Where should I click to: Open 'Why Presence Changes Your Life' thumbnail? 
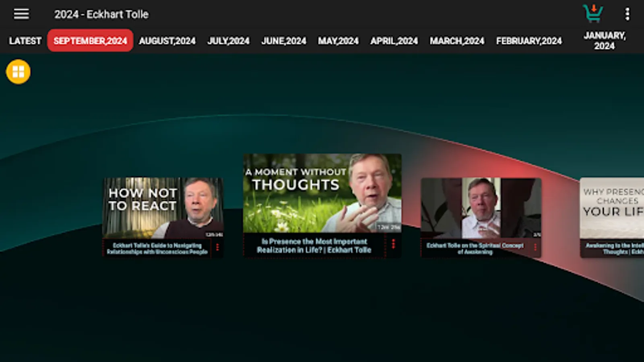pos(612,208)
